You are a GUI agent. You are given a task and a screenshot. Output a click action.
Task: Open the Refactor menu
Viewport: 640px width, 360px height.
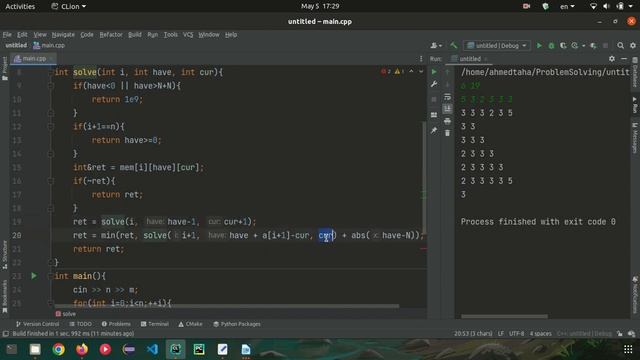tap(111, 35)
